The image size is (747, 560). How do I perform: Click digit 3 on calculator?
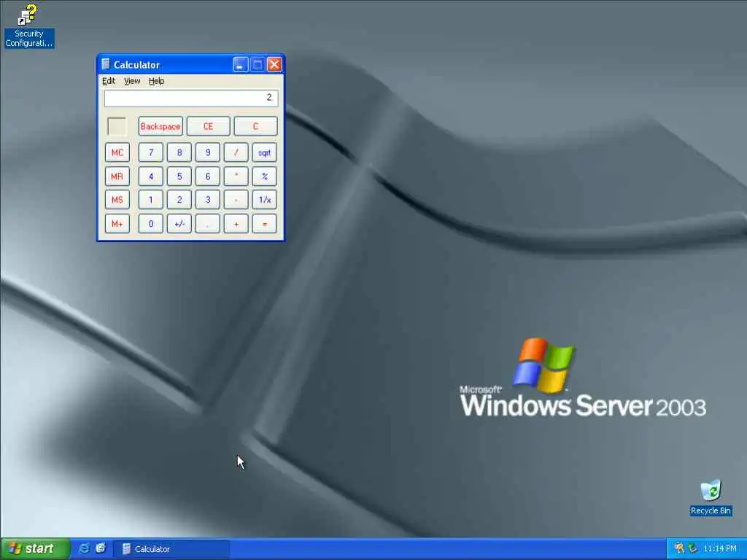tap(208, 200)
